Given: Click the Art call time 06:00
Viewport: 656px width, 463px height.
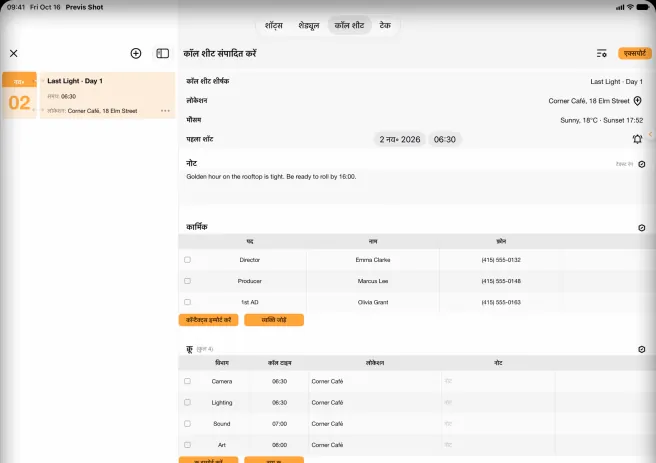Looking at the screenshot, I should pyautogui.click(x=279, y=445).
